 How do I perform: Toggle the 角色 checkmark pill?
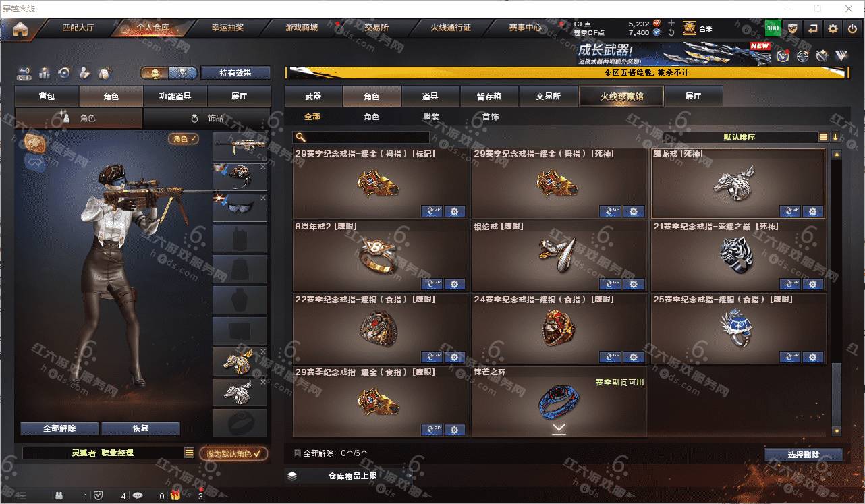click(x=184, y=138)
